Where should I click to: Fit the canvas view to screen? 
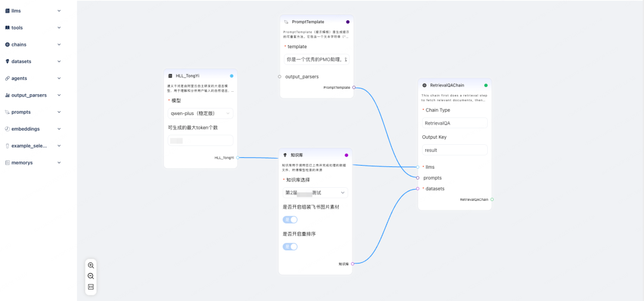pyautogui.click(x=91, y=287)
